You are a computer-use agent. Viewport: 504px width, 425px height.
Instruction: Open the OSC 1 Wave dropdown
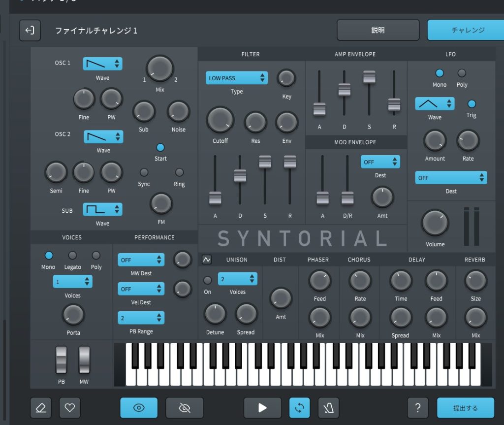click(x=102, y=64)
